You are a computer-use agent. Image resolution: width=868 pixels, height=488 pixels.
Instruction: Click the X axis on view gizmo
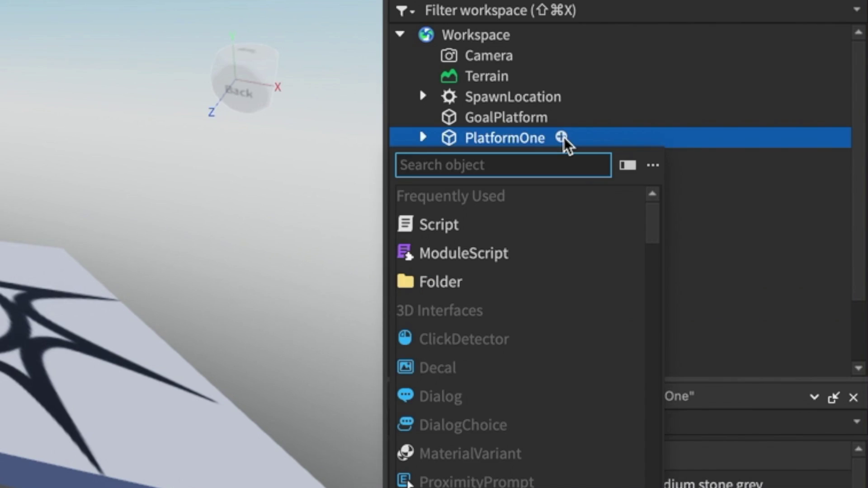[x=278, y=87]
